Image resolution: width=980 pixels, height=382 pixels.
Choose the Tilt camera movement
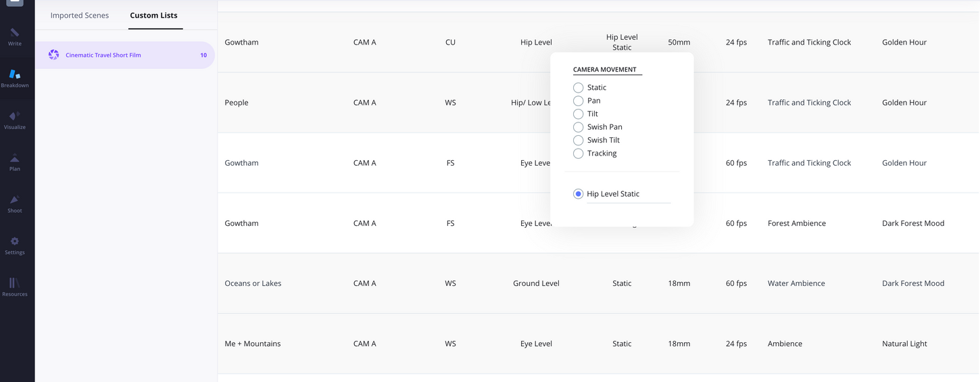(x=579, y=114)
